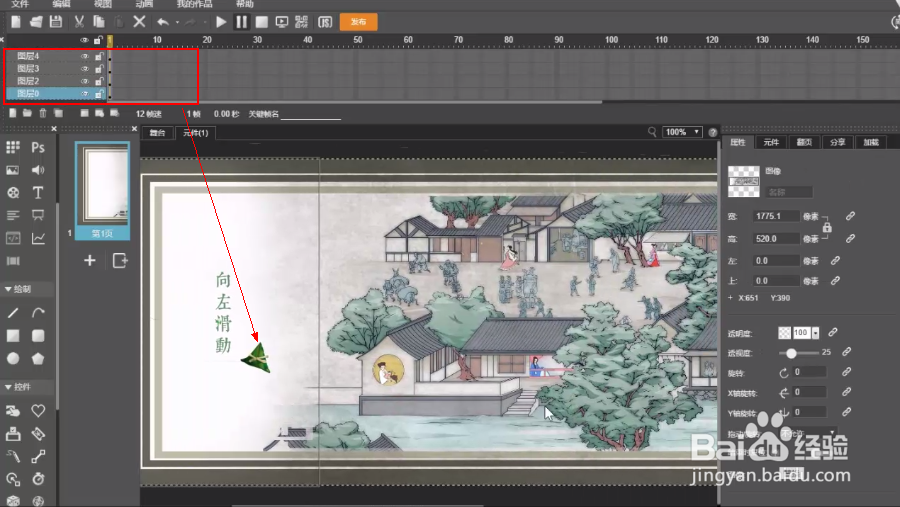Delete layer using the trash icon
This screenshot has width=900, height=507.
pyautogui.click(x=43, y=113)
